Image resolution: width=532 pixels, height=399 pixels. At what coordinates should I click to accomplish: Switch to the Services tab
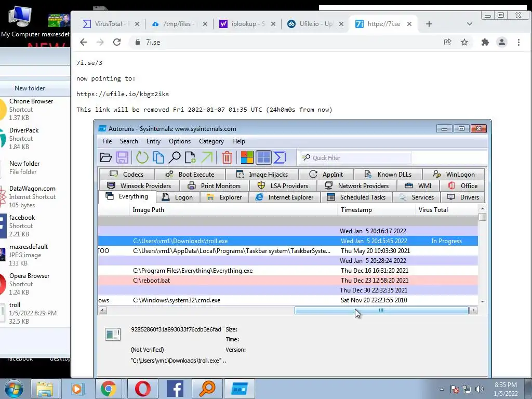416,197
